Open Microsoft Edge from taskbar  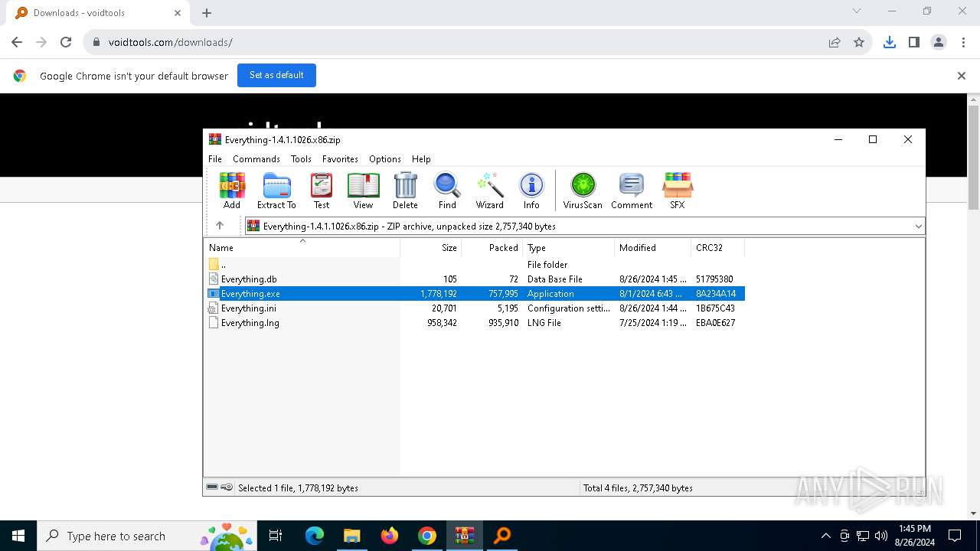tap(315, 536)
